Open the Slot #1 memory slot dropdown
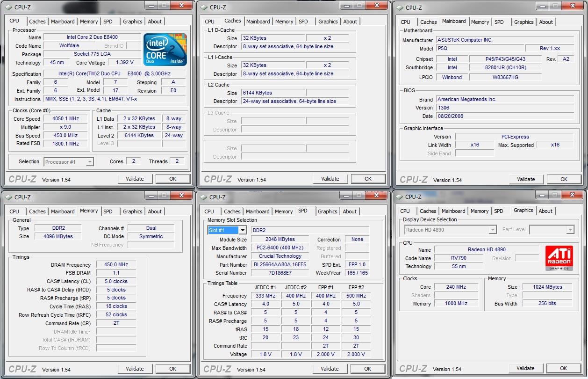The height and width of the screenshot is (379, 588). tap(242, 230)
